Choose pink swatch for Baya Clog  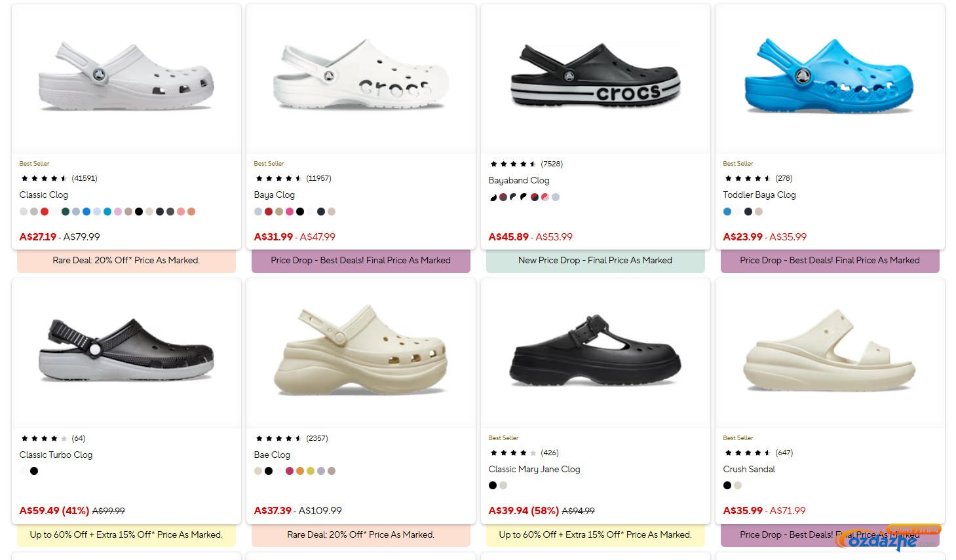[x=290, y=212]
